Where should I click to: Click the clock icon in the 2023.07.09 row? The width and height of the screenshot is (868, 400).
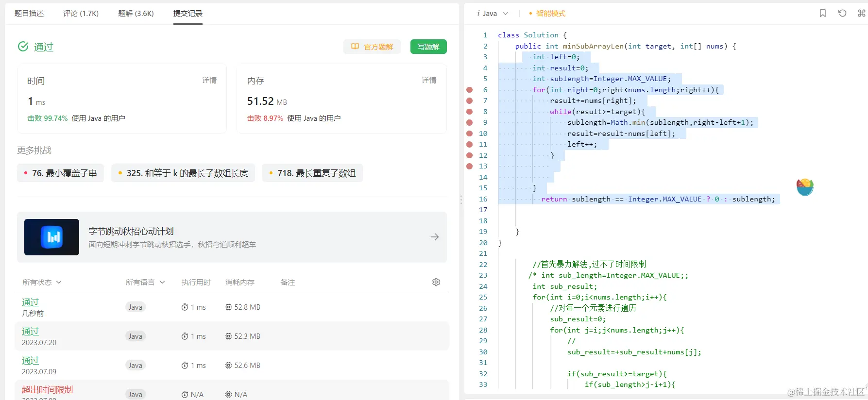point(185,366)
